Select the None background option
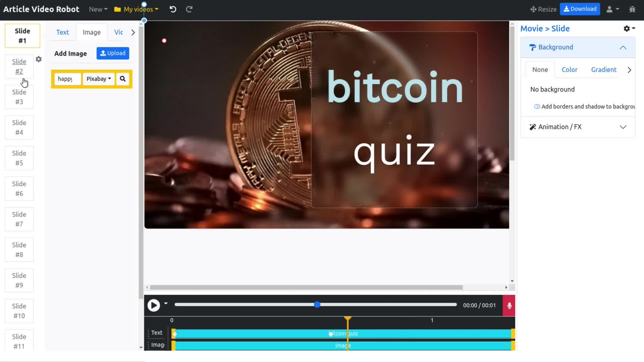Viewport: 644px width, 362px height. [540, 69]
